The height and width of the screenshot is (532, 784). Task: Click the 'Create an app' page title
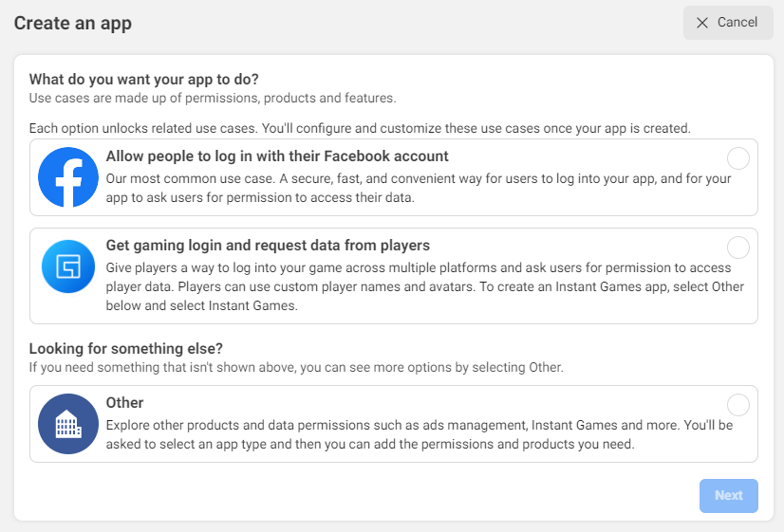(72, 23)
